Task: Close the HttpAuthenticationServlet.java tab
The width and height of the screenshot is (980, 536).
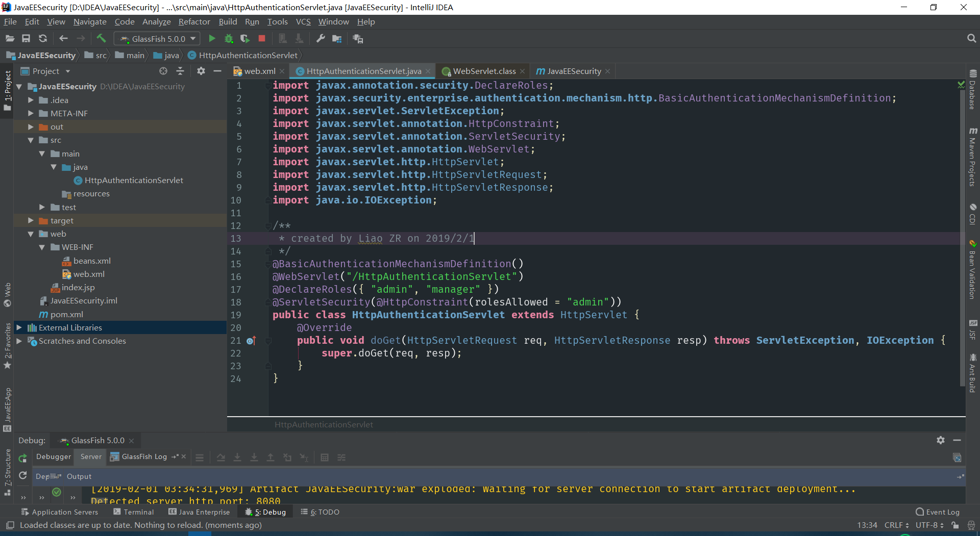Action: click(428, 71)
